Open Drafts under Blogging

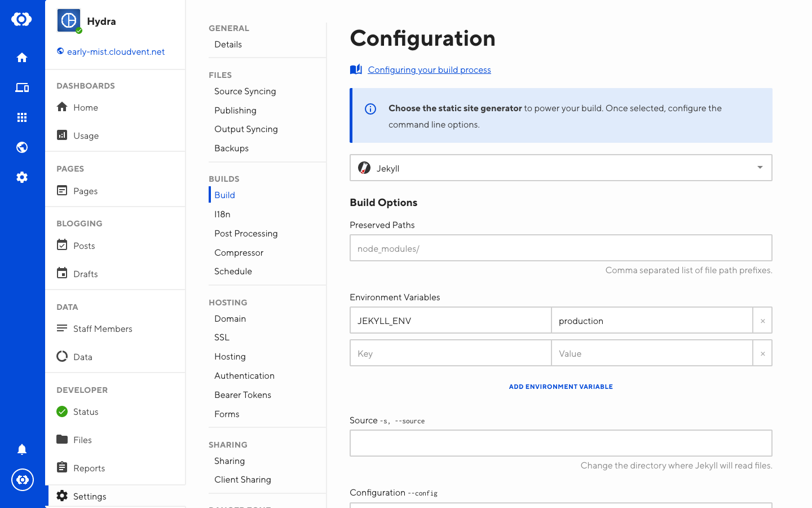[77, 274]
